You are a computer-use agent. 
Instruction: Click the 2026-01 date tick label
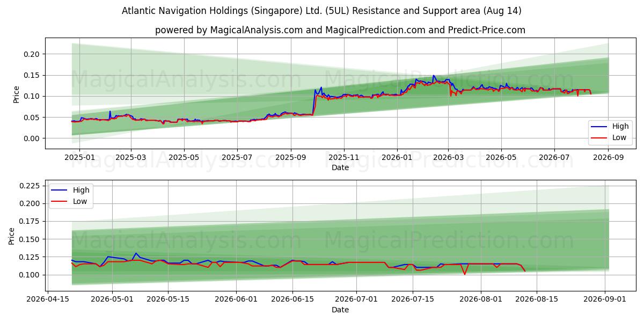(397, 158)
